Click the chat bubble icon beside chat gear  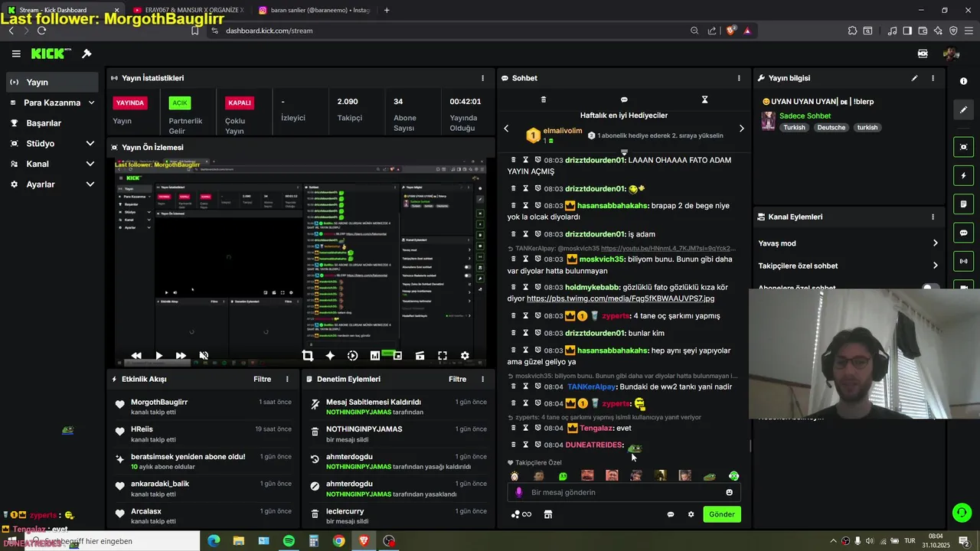tap(671, 514)
